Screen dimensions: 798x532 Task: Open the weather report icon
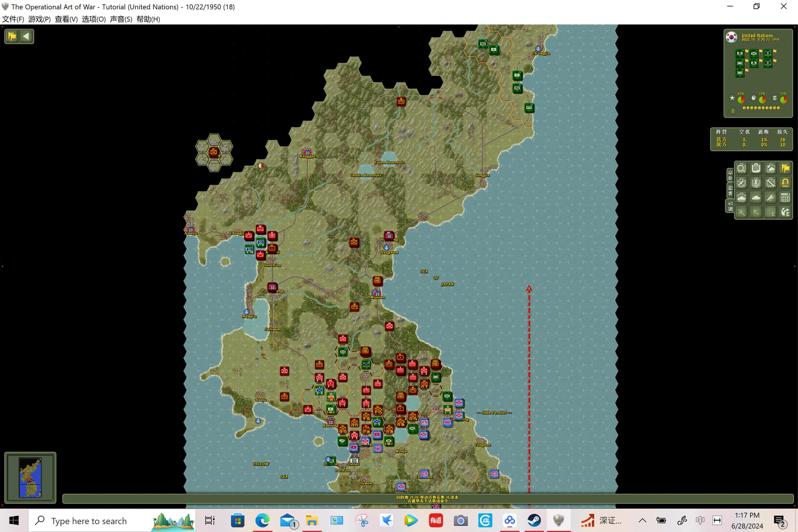pos(771,168)
